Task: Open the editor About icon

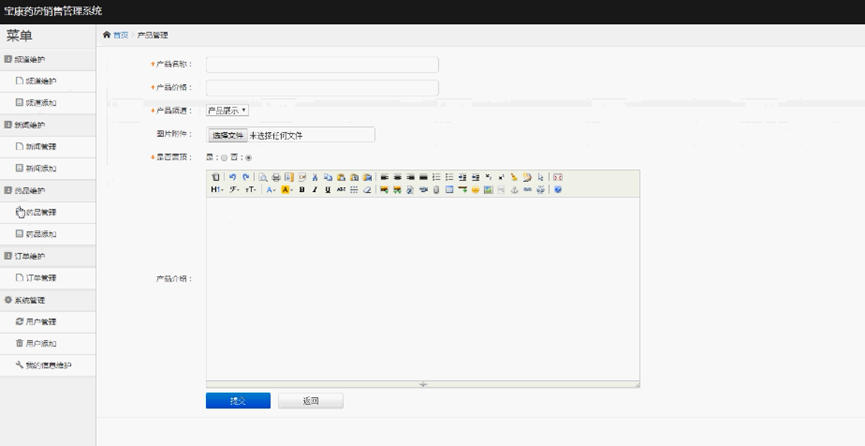Action: (557, 190)
